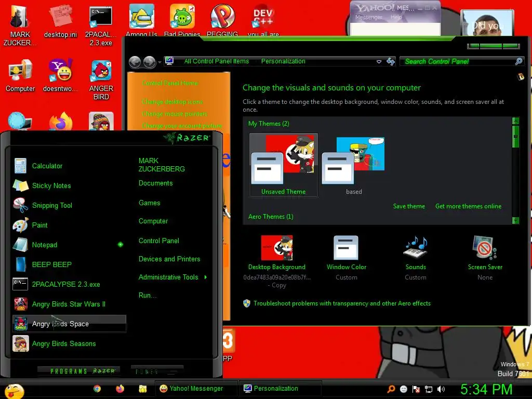Screen dimensions: 532x399
Task: Click Change desktop icons link
Action: tap(172, 102)
